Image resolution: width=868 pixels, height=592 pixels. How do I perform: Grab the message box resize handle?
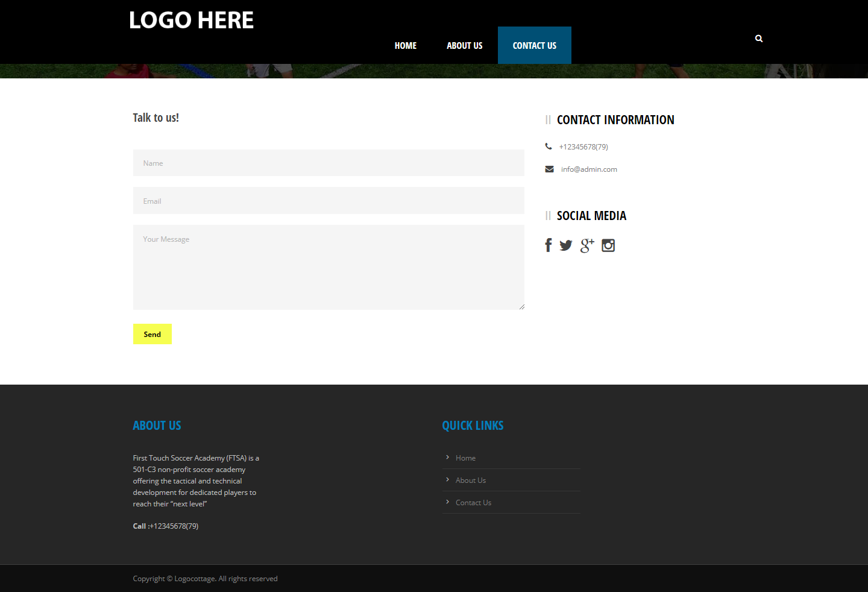pyautogui.click(x=521, y=307)
